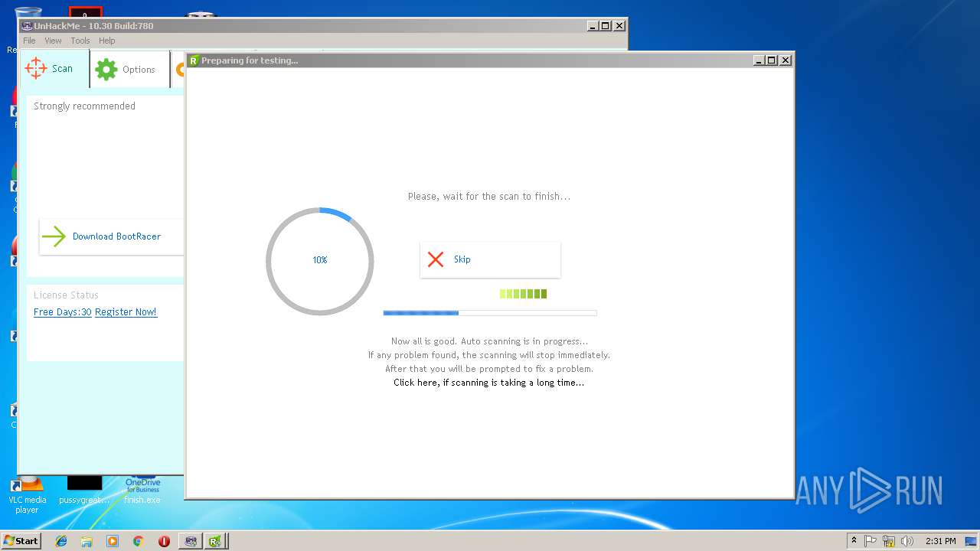The width and height of the screenshot is (980, 551).
Task: Launch Google Chrome from the taskbar
Action: 138,541
